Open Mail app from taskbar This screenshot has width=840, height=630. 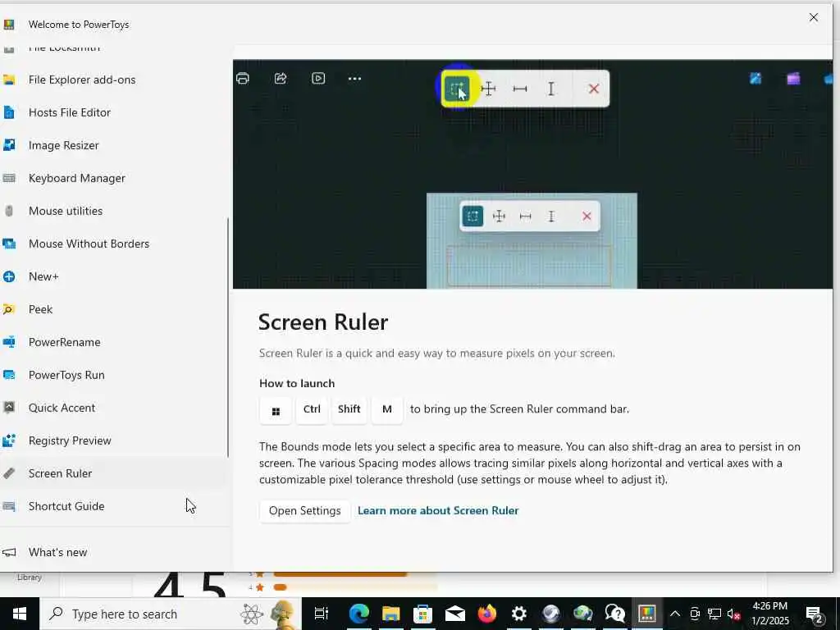tap(454, 614)
